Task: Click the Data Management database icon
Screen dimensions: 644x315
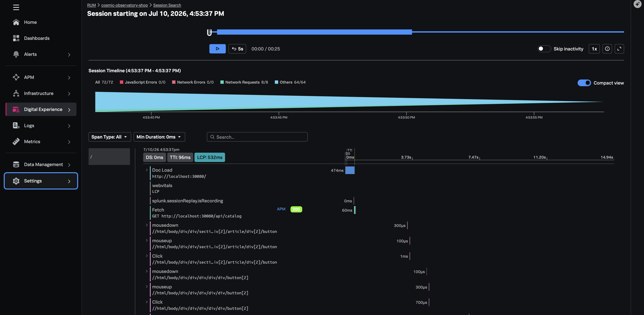Action: (x=16, y=165)
